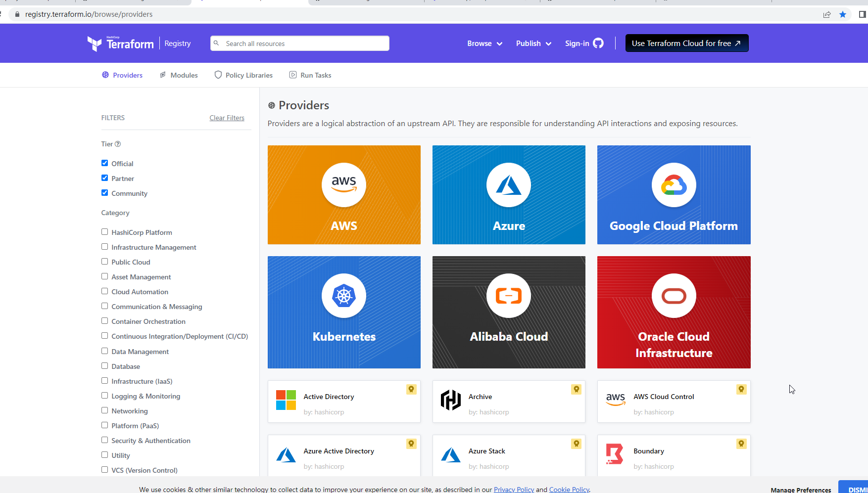868x493 pixels.
Task: Check the Infrastructure Management category
Action: 104,247
